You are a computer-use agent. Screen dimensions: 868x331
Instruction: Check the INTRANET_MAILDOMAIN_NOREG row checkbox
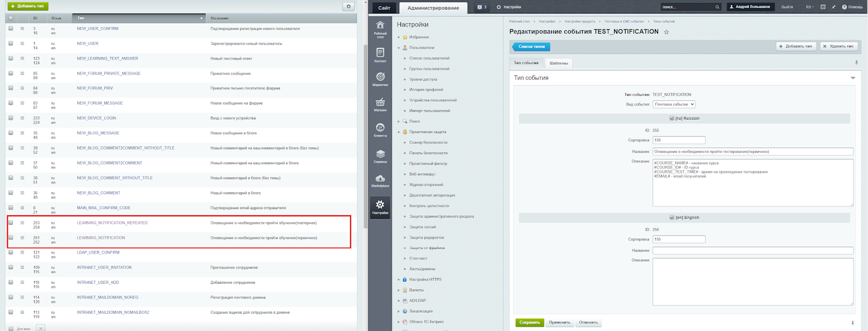[10, 297]
